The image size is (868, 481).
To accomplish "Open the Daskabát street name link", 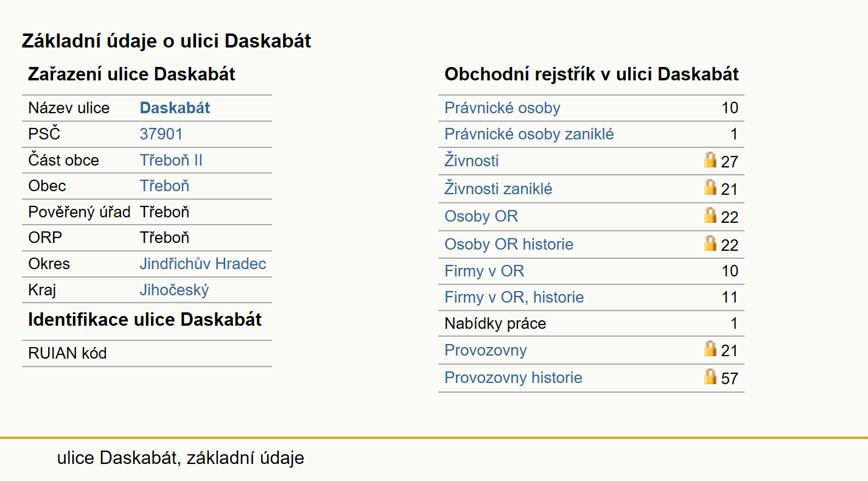I will click(175, 108).
